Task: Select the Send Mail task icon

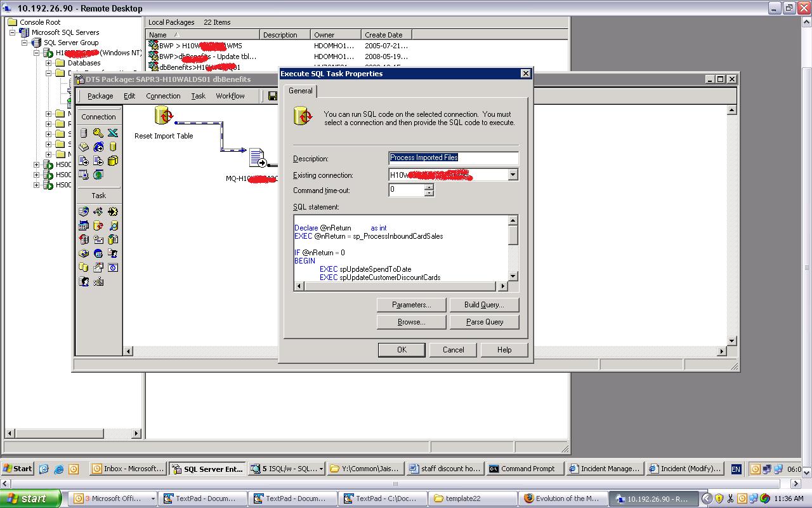Action: click(x=98, y=239)
